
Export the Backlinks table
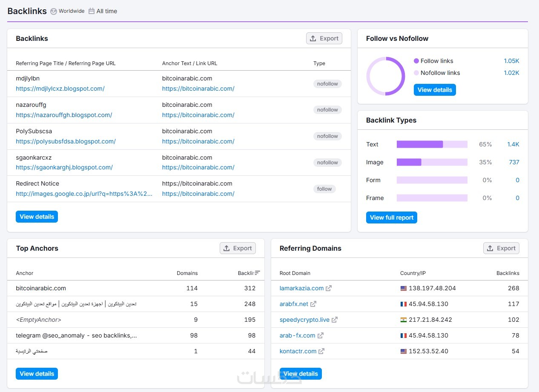point(324,38)
